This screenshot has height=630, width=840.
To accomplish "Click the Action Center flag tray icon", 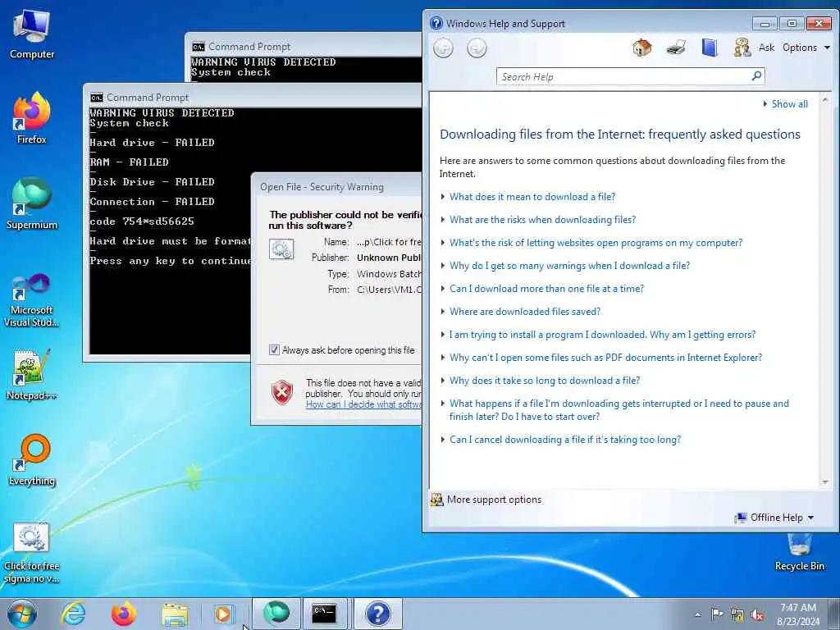I will pos(717,614).
